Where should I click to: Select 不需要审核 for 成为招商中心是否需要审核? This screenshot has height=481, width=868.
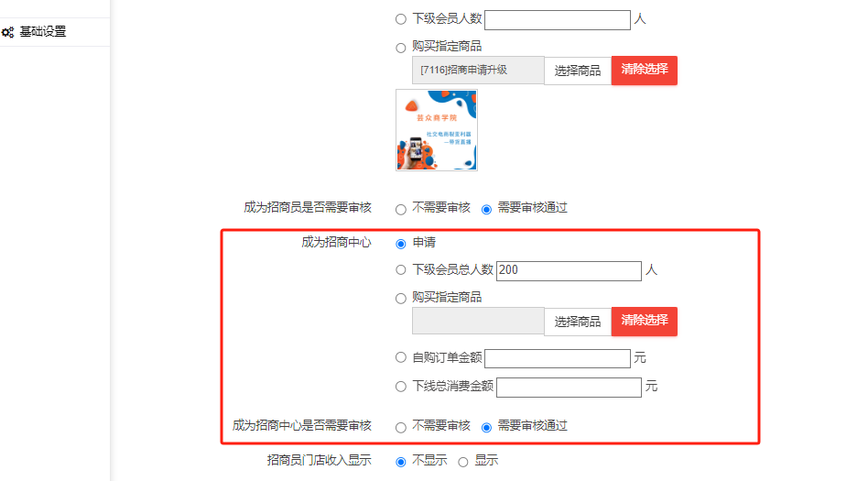click(401, 427)
